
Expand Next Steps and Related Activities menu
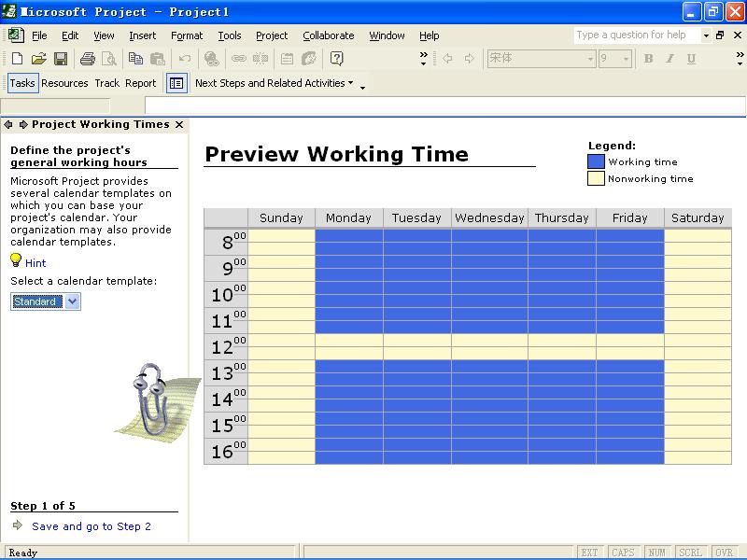(274, 83)
